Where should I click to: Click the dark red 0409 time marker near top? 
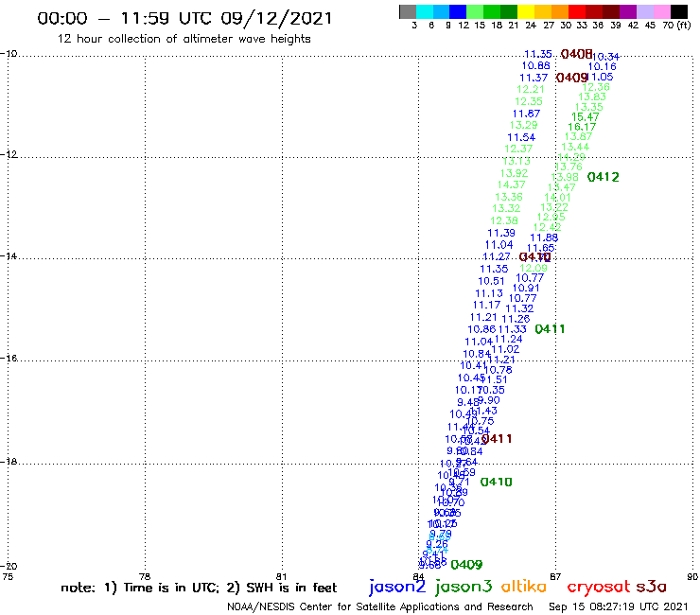[x=572, y=78]
